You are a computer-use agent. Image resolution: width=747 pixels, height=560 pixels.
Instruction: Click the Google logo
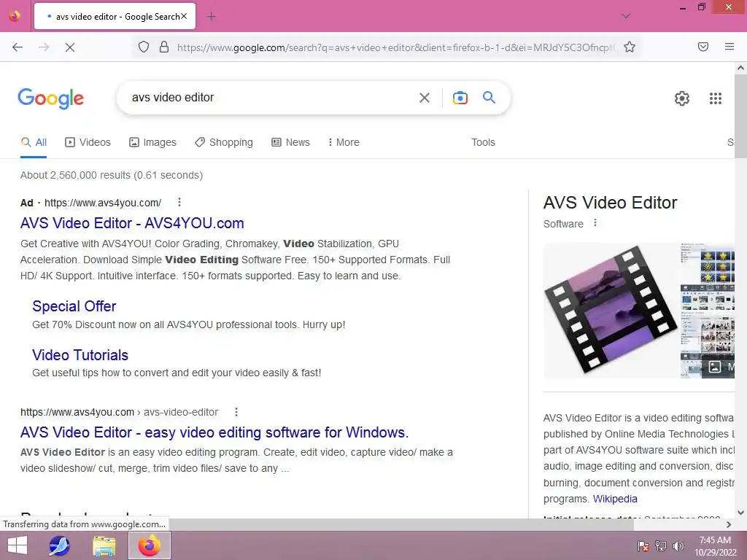coord(50,98)
